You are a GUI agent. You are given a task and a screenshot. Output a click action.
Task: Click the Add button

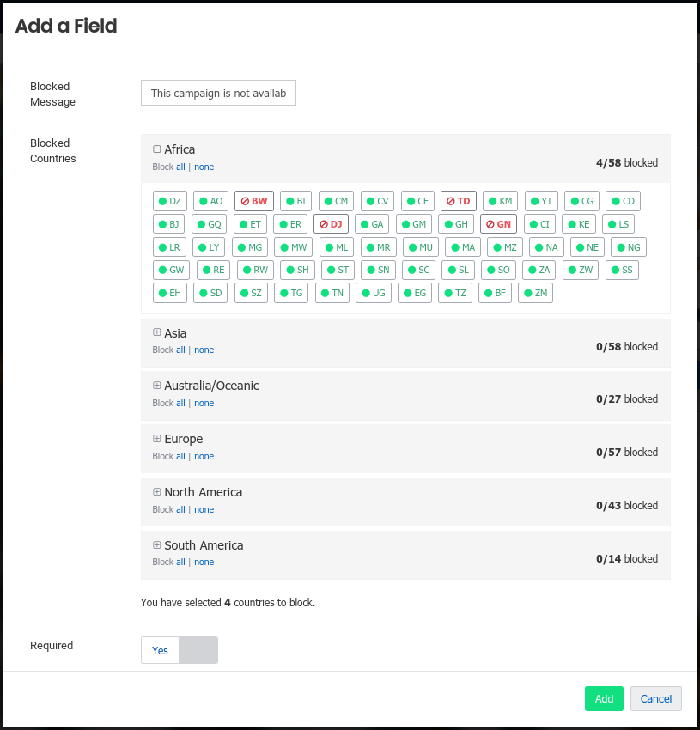coord(604,698)
